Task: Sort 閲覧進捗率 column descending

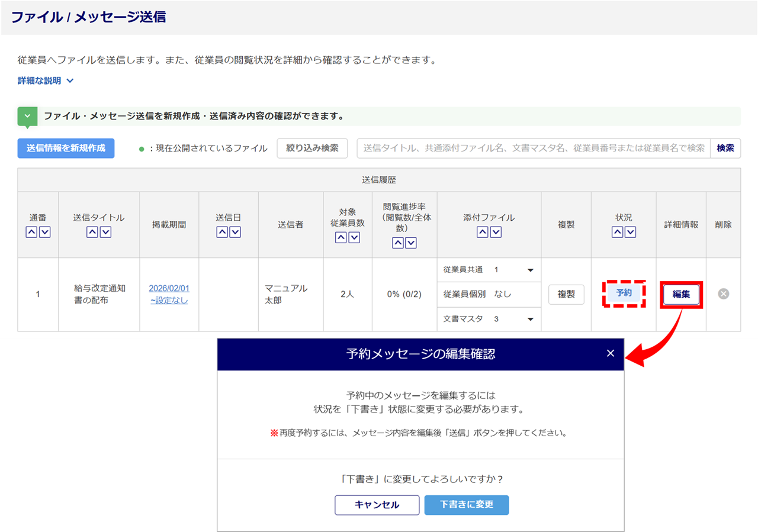Action: [411, 243]
